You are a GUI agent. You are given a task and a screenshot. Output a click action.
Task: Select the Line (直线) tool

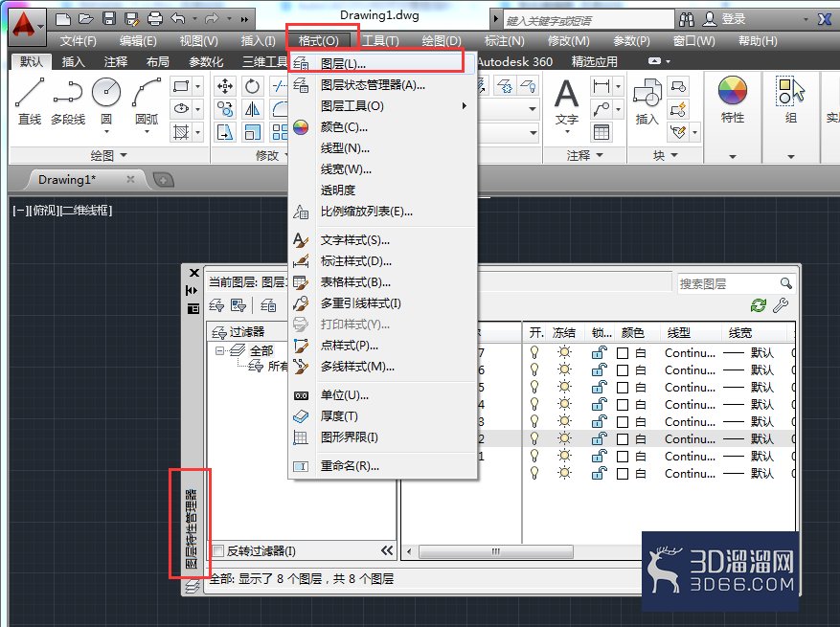click(x=30, y=101)
